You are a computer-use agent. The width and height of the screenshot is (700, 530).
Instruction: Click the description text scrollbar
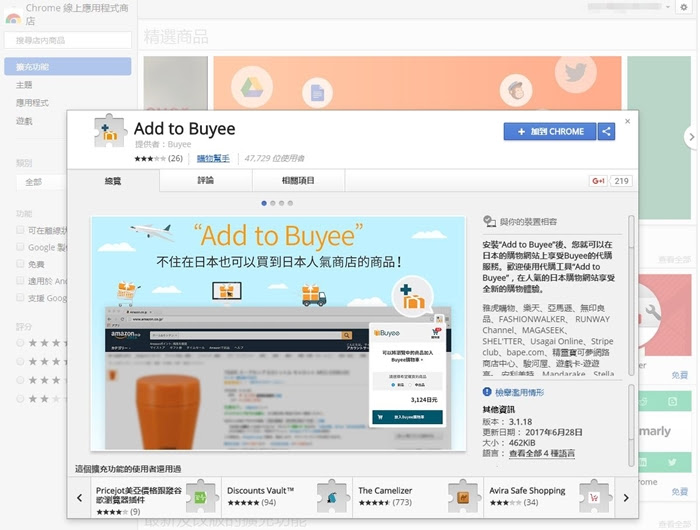(631, 231)
